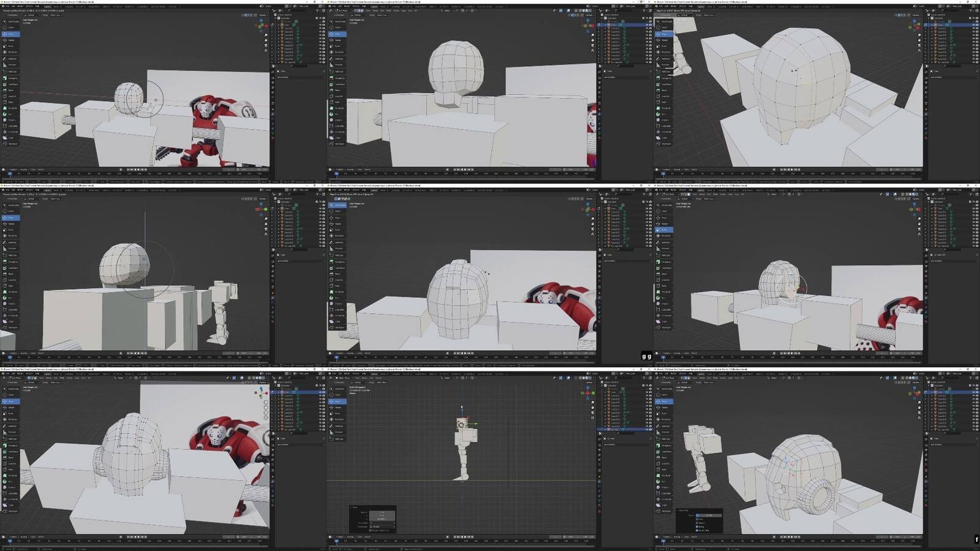
Task: Switch to Modeling workspace tab in top-left frame
Action: [58, 6]
